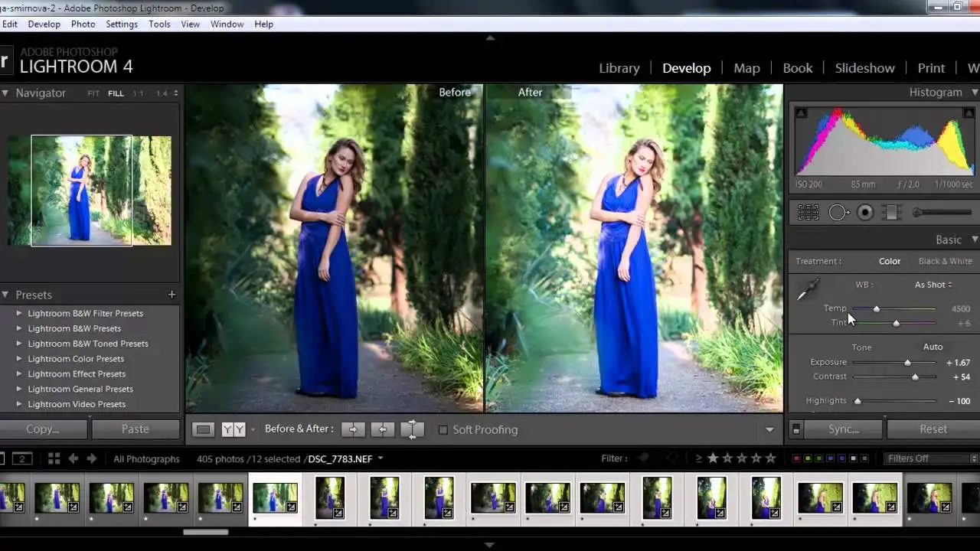Filter by five-star rating

tap(770, 458)
